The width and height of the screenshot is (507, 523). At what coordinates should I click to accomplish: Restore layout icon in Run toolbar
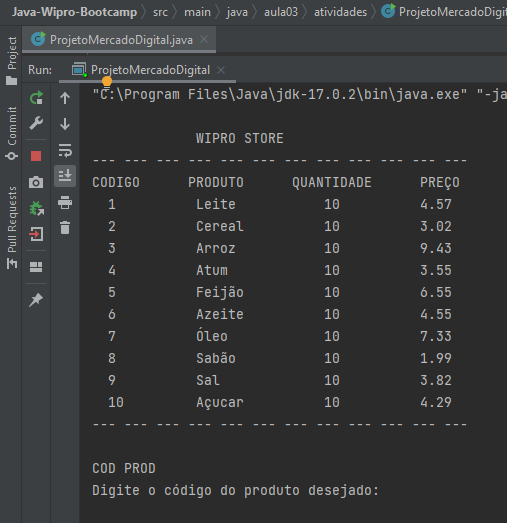36,267
